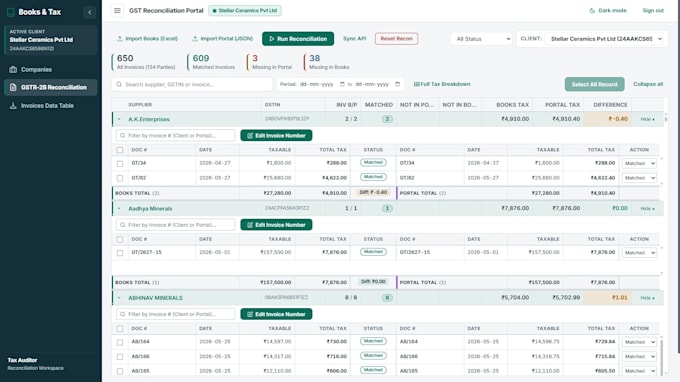
Task: Click the upload icon of Import Books
Action: [120, 39]
